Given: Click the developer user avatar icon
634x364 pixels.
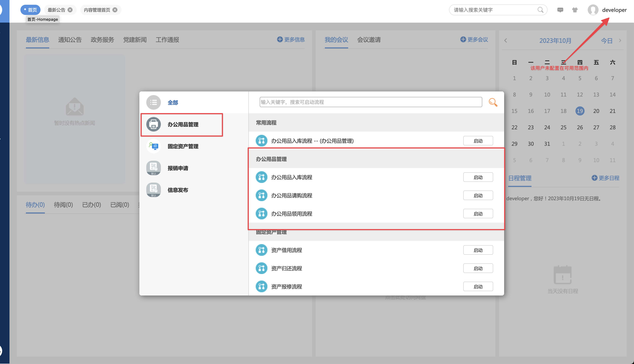Looking at the screenshot, I should [593, 10].
